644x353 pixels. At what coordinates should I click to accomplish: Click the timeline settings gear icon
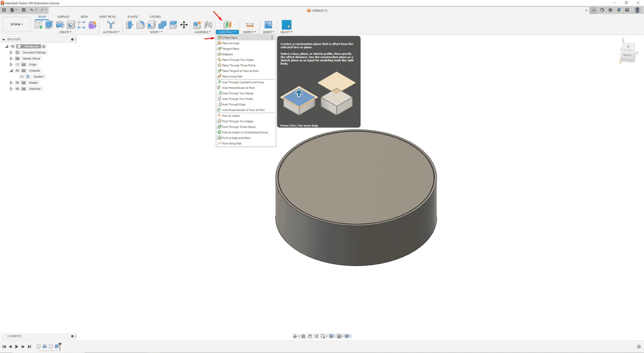[x=639, y=347]
